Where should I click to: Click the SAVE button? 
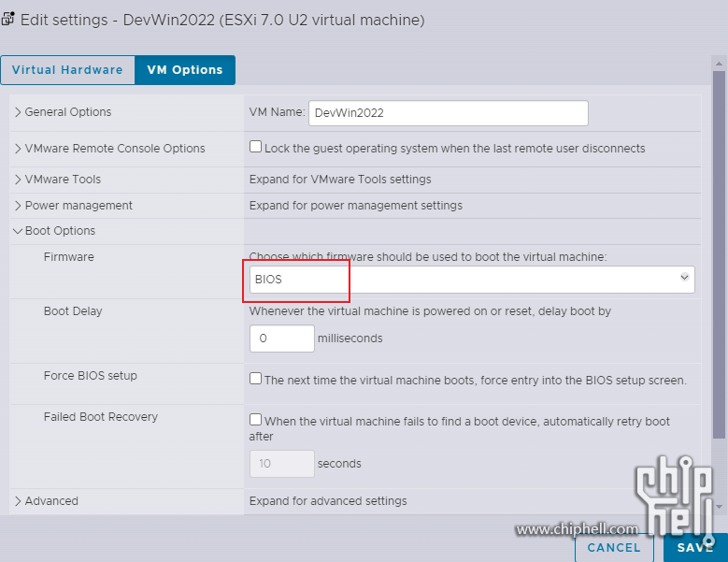[x=695, y=548]
